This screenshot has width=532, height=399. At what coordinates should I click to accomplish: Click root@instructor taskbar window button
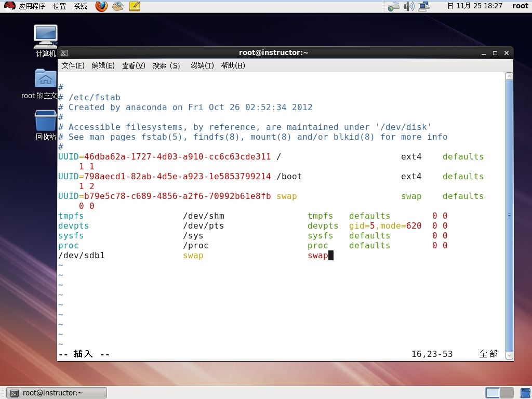pos(57,393)
